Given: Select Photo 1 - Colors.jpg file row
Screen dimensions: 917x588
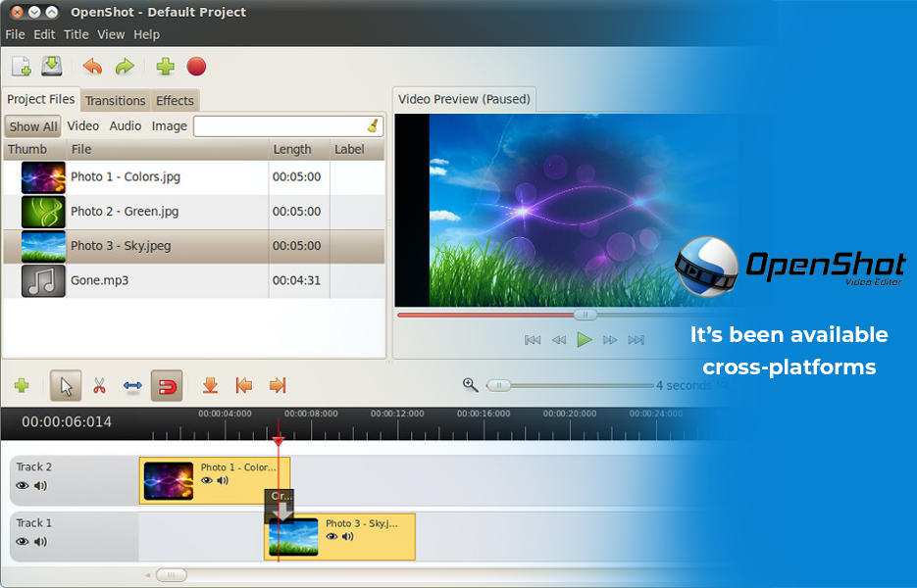Looking at the screenshot, I should (194, 177).
